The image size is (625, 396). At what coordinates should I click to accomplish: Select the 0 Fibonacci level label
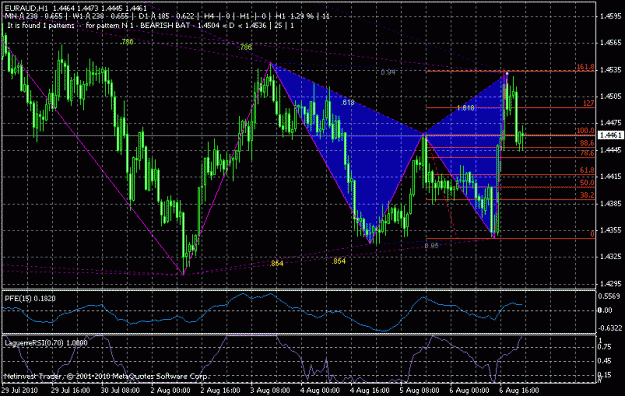click(x=592, y=234)
